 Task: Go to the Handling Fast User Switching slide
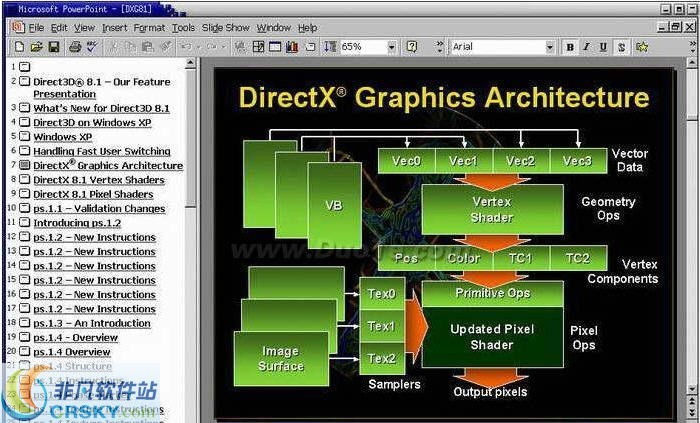pos(101,152)
